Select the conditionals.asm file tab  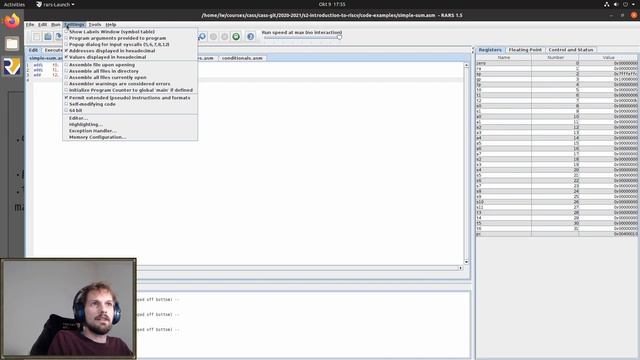tap(242, 58)
